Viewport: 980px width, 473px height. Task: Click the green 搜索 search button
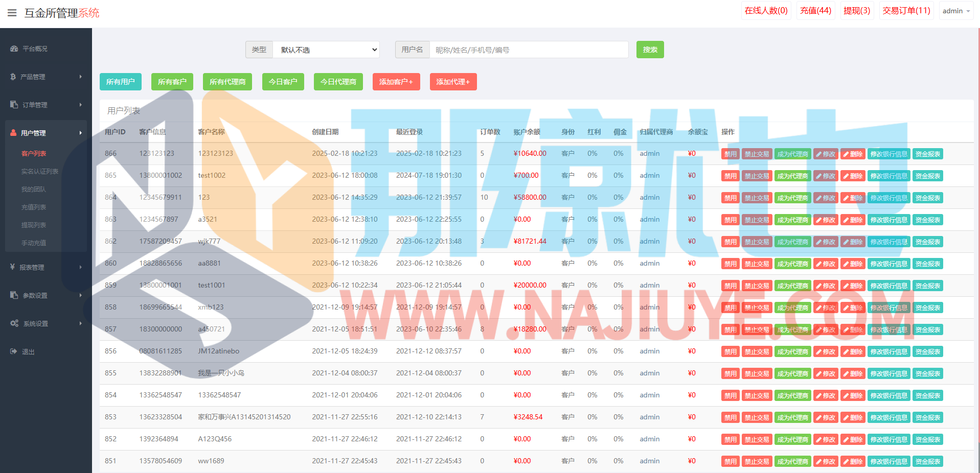[650, 50]
